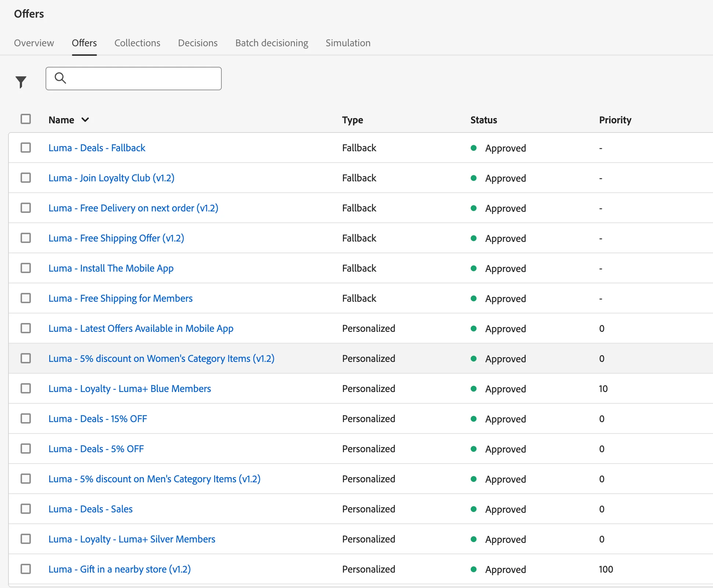The image size is (713, 588).
Task: Open Luma - Deals - 15% OFF offer
Action: 98,419
